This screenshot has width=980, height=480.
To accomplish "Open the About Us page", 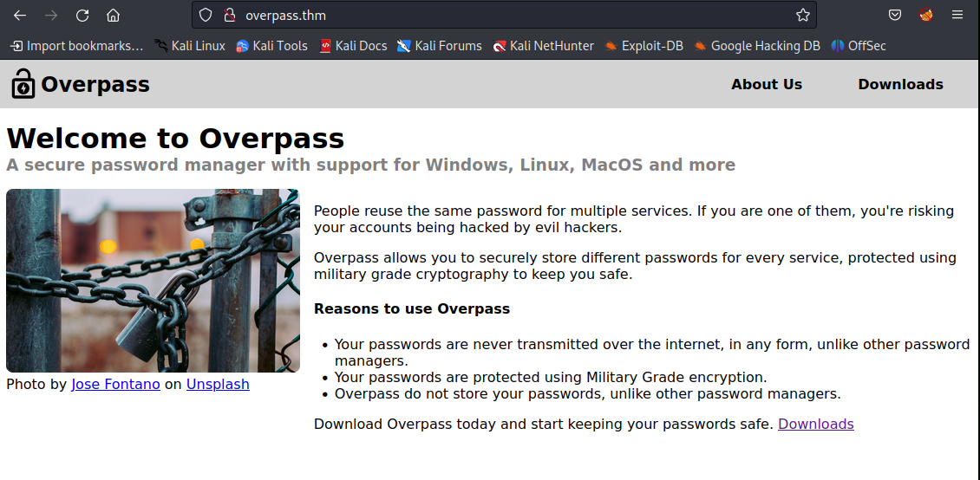I will pyautogui.click(x=767, y=84).
